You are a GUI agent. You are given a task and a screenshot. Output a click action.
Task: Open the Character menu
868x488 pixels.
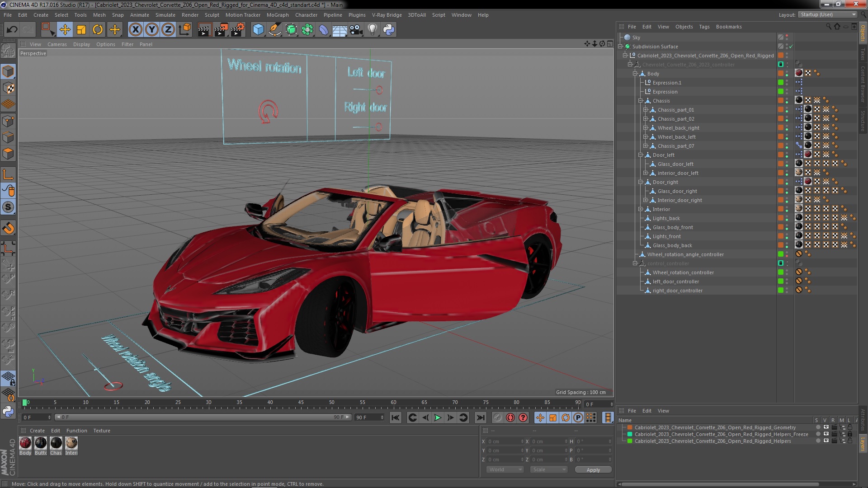click(x=306, y=15)
